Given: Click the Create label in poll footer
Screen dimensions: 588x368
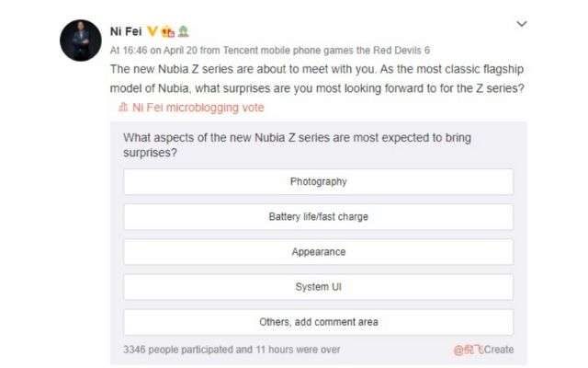Looking at the screenshot, I should (x=499, y=350).
